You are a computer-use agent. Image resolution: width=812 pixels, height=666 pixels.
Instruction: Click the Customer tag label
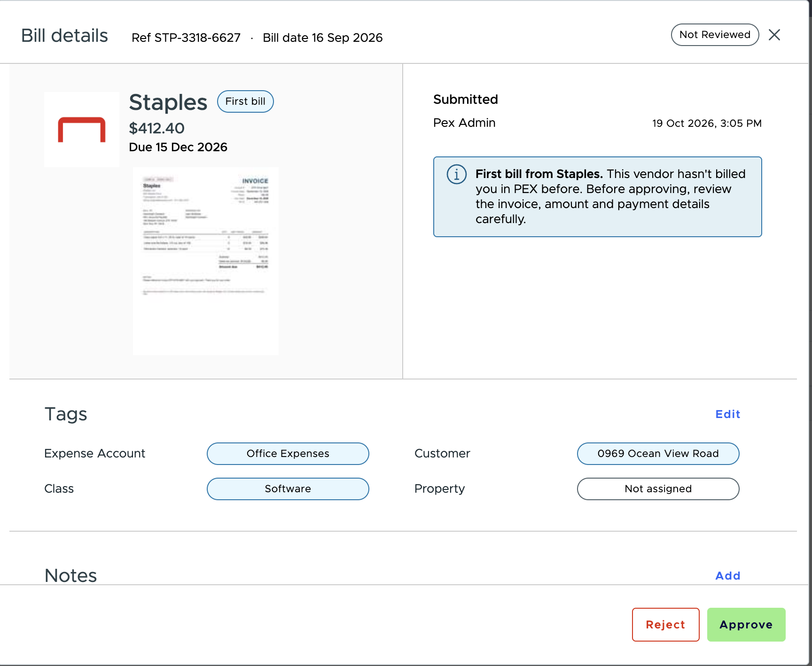click(x=442, y=454)
